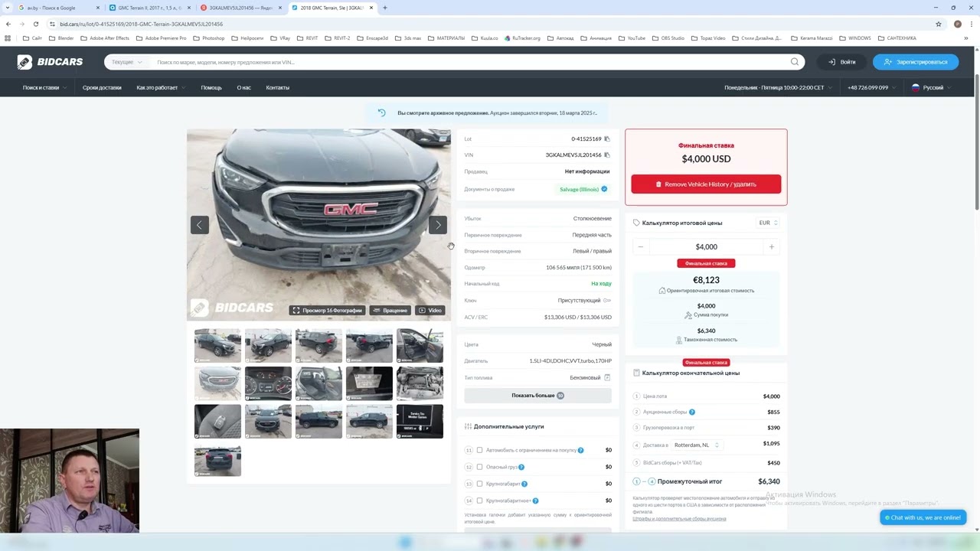Open help tooltip for Крупногабарит
Screen dimensions: 980x551
coord(524,484)
